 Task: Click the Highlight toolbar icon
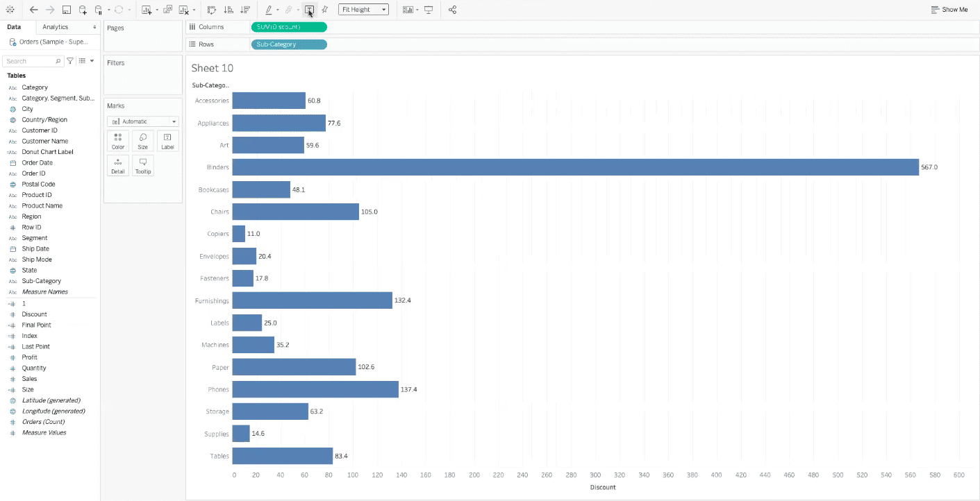[x=269, y=10]
